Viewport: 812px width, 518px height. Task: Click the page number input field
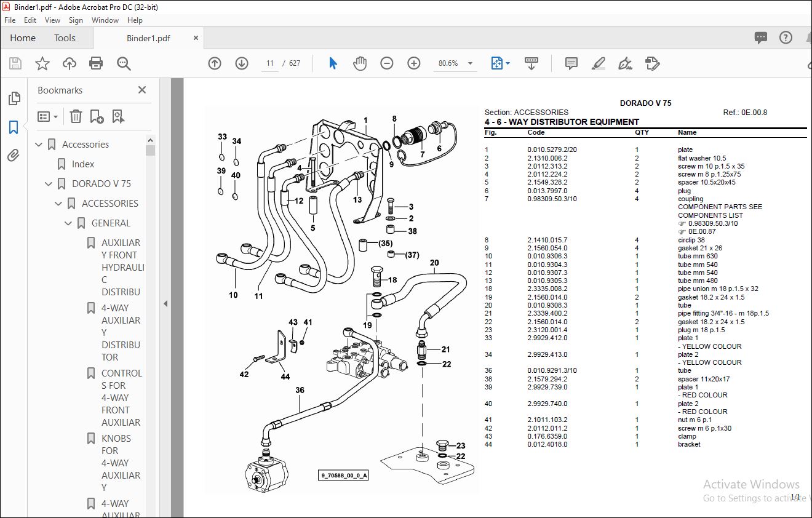(269, 63)
